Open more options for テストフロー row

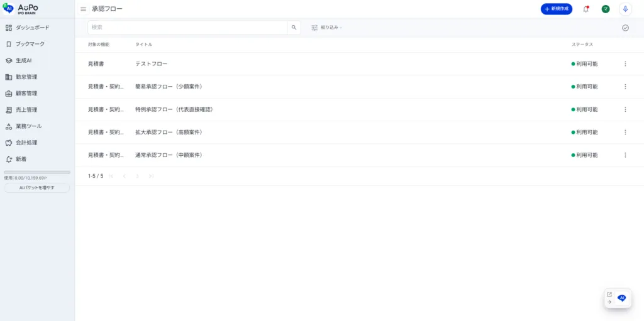[x=626, y=64]
